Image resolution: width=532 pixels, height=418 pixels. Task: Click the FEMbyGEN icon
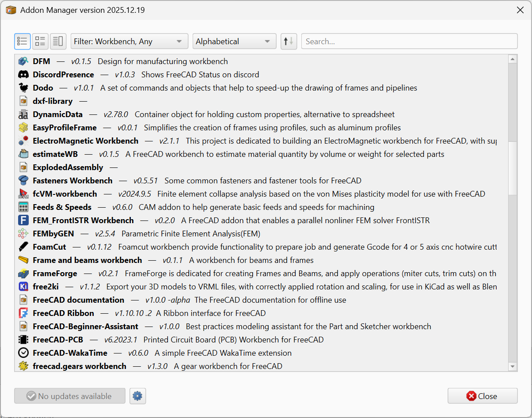23,234
